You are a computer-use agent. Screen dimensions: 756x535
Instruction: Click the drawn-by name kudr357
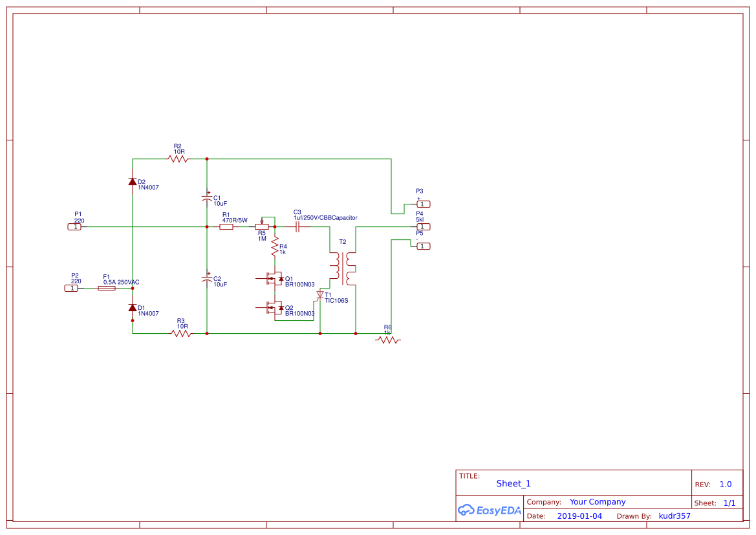coord(675,516)
